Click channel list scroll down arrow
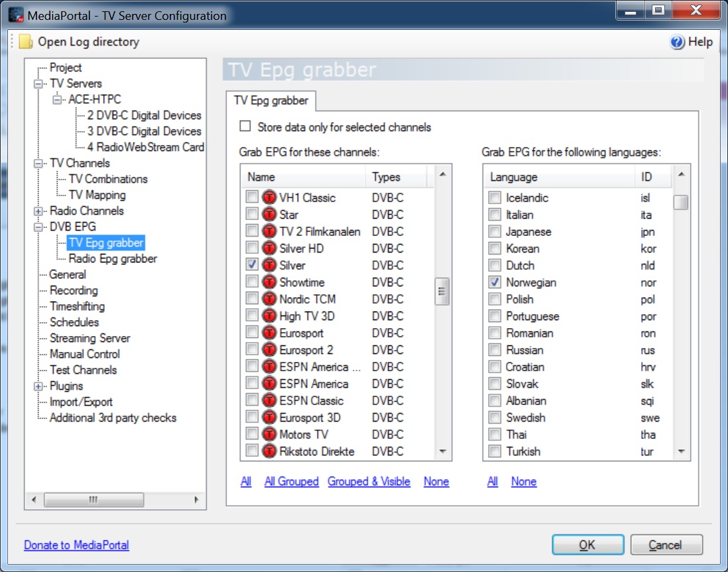The height and width of the screenshot is (572, 728). click(442, 451)
